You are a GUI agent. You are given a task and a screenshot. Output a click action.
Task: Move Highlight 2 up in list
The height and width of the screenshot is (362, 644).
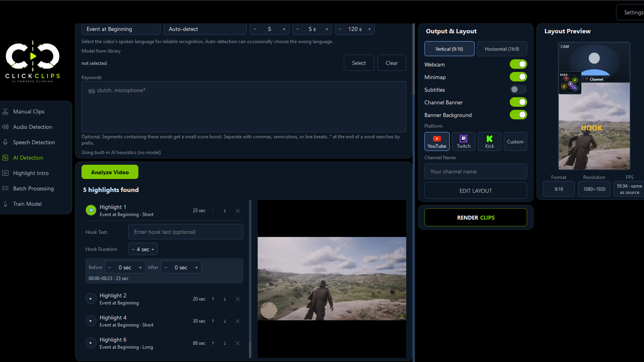pos(213,299)
